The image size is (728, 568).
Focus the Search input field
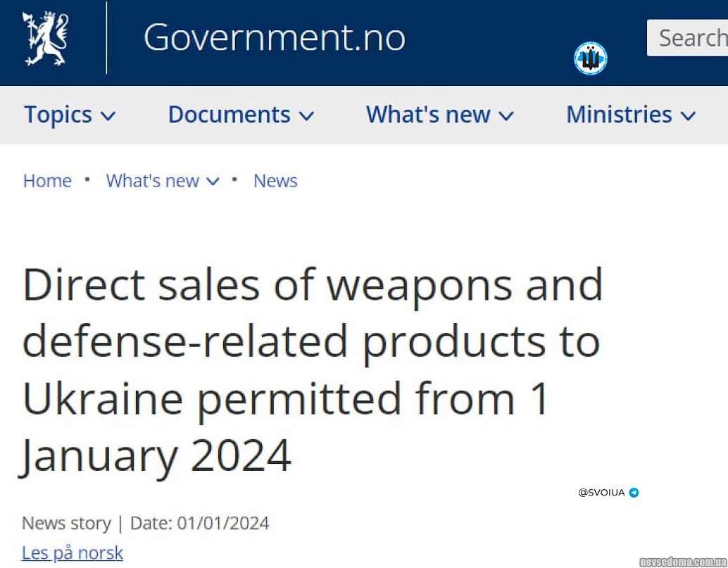tap(690, 38)
